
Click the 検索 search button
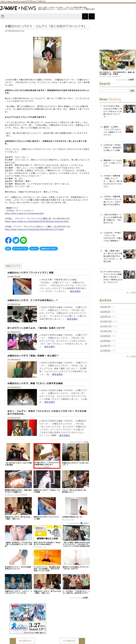click(132, 91)
